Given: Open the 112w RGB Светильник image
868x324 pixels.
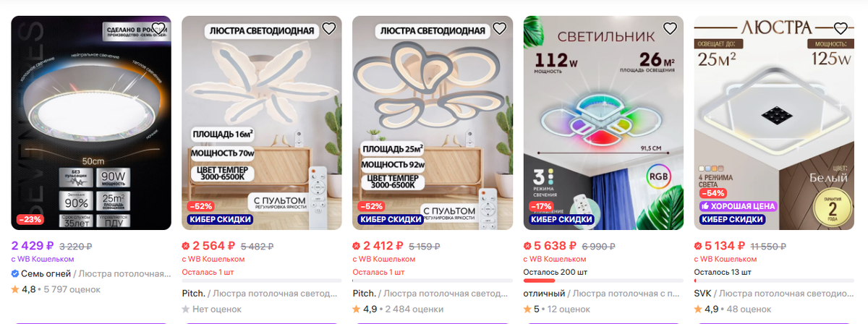Looking at the screenshot, I should click(x=603, y=123).
